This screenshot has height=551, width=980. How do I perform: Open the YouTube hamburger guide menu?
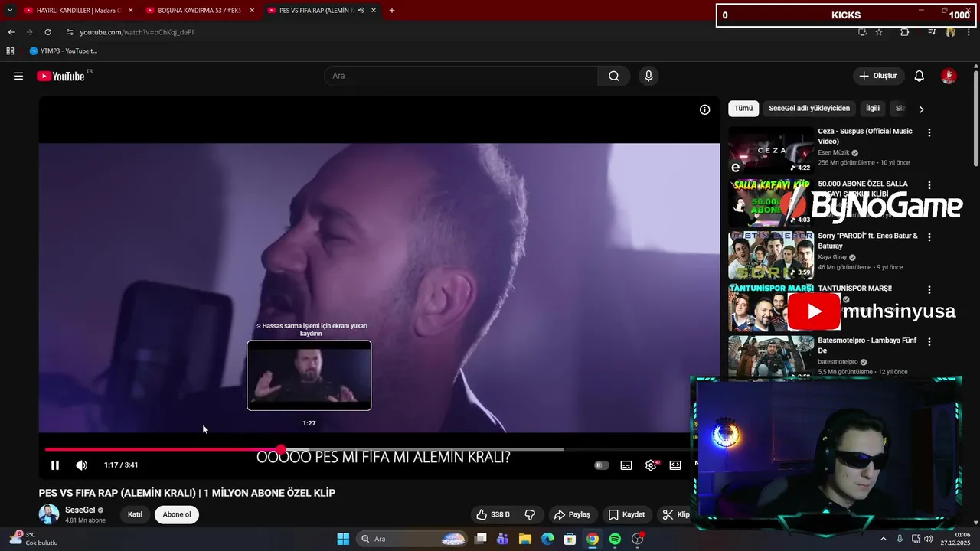[x=18, y=76]
